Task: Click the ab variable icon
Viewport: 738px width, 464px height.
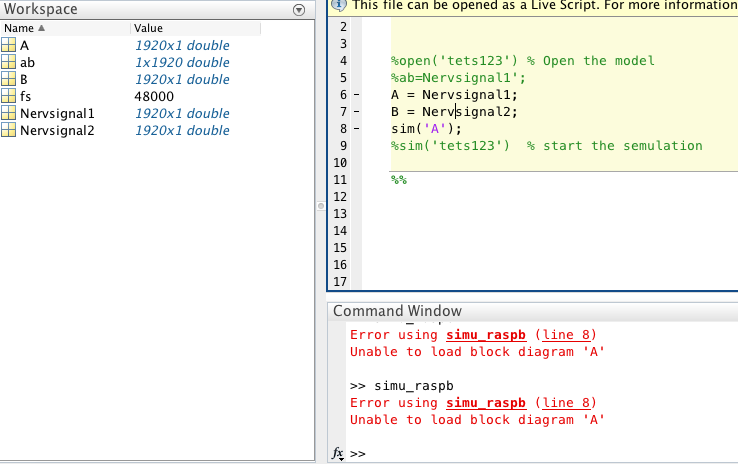Action: coord(9,63)
